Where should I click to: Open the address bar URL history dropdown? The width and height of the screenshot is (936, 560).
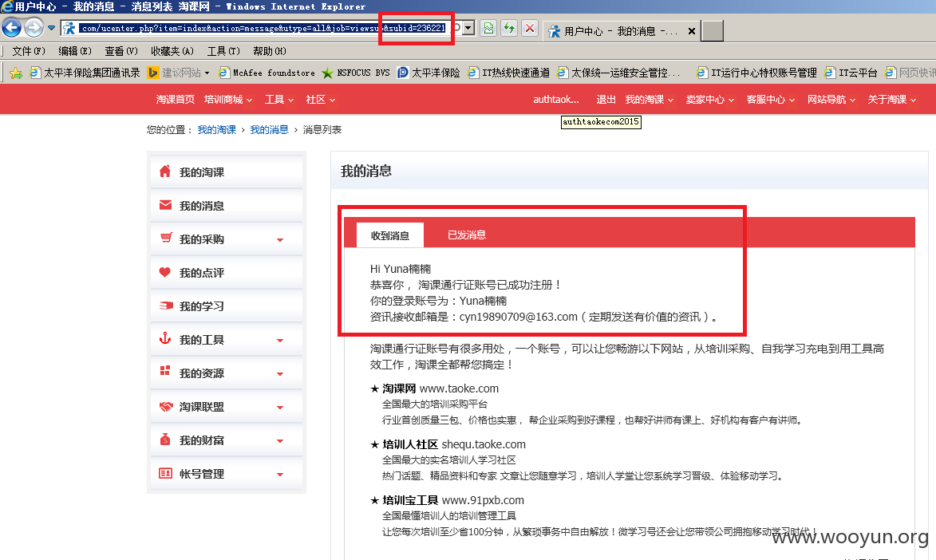click(x=468, y=28)
